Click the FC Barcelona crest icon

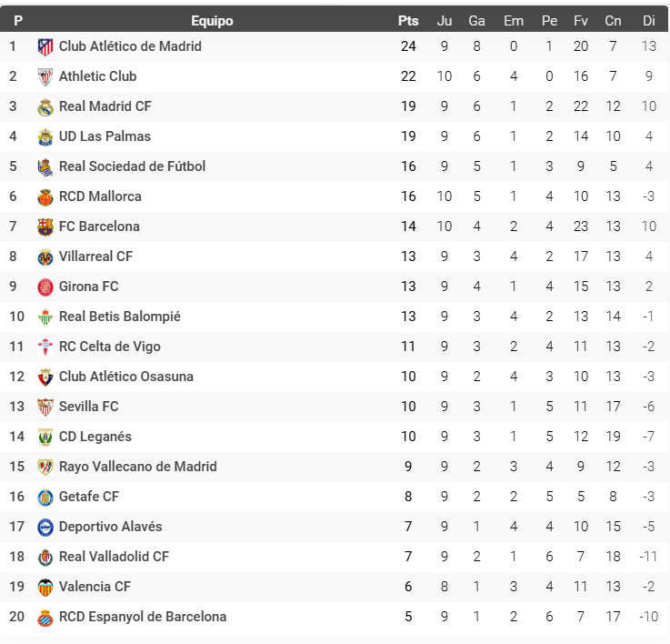pos(45,226)
